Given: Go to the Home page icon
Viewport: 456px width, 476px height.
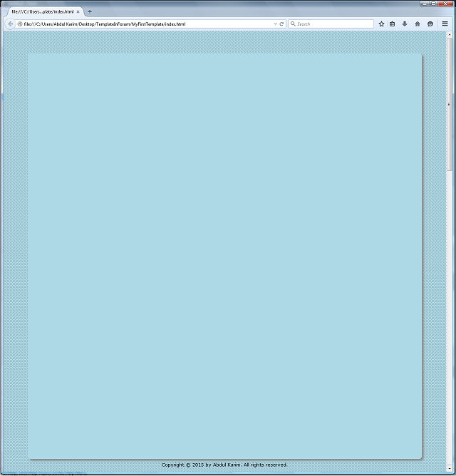Looking at the screenshot, I should click(x=418, y=24).
